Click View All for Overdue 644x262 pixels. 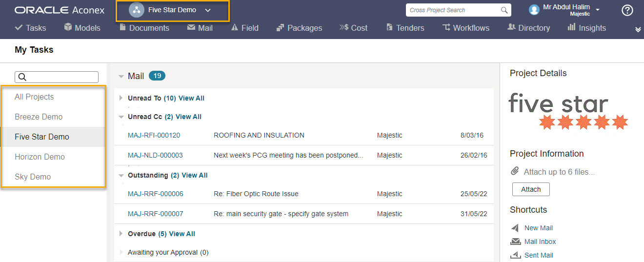click(182, 234)
